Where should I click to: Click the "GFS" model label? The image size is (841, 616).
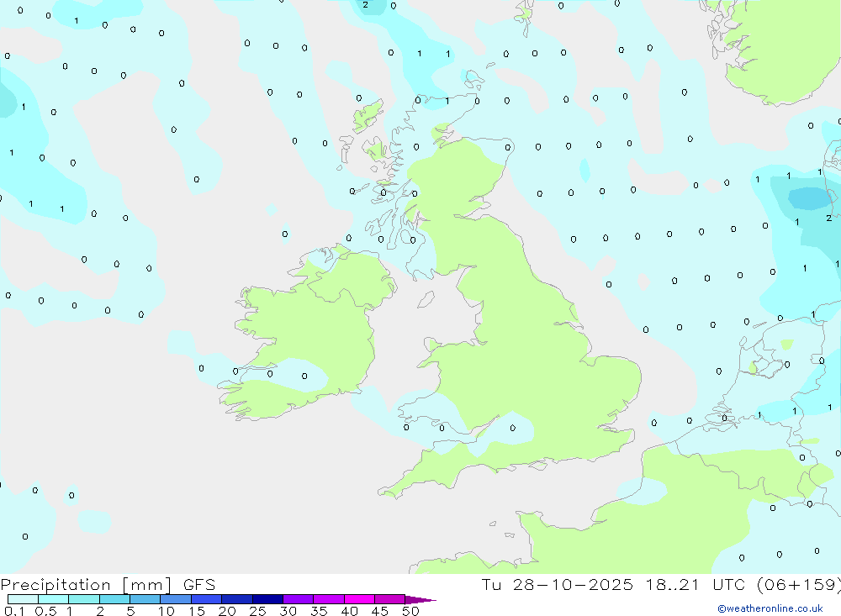point(199,585)
